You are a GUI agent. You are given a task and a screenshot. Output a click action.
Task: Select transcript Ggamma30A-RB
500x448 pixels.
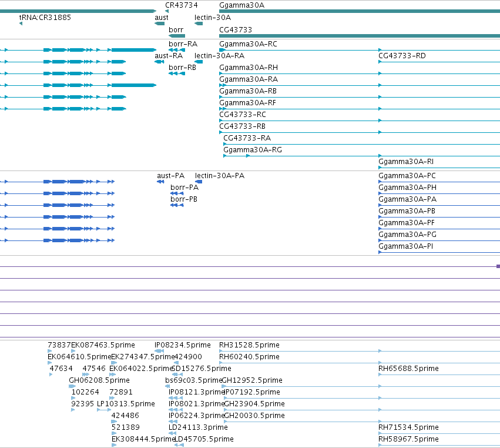tap(248, 91)
